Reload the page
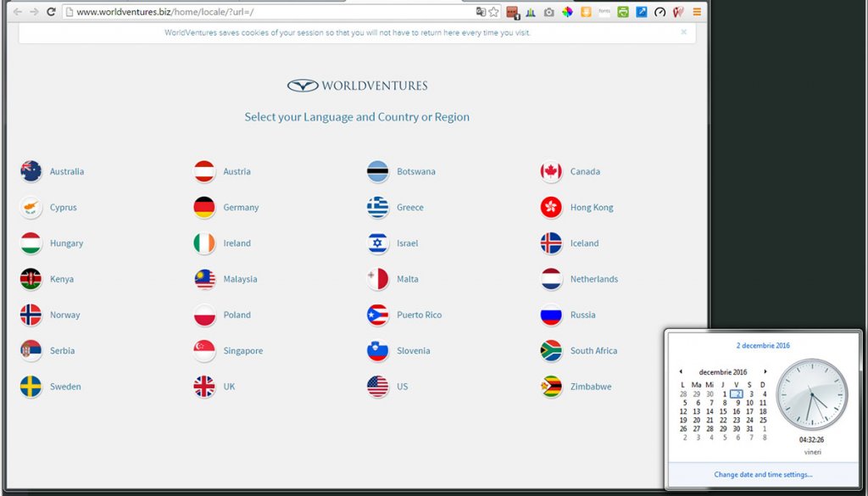The height and width of the screenshot is (496, 868). coord(51,12)
